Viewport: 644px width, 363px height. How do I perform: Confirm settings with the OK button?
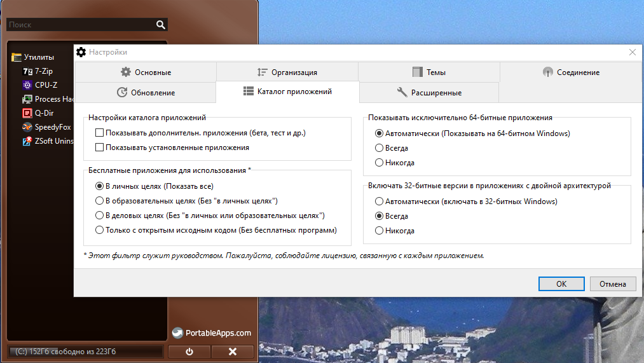561,284
